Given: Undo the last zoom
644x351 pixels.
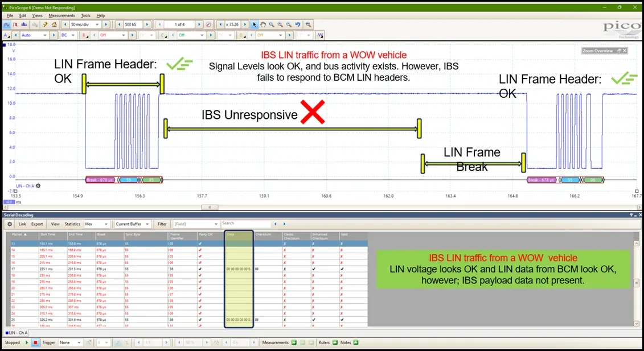Looking at the screenshot, I should pos(298,24).
